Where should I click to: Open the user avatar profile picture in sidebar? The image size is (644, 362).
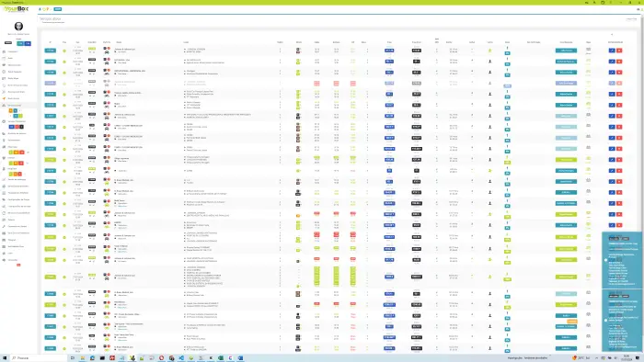[x=18, y=27]
